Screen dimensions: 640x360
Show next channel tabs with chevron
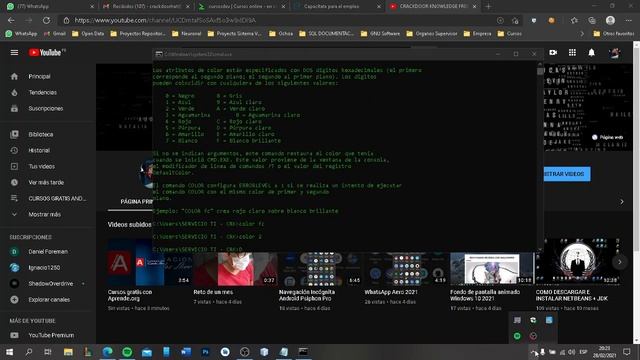point(622,202)
